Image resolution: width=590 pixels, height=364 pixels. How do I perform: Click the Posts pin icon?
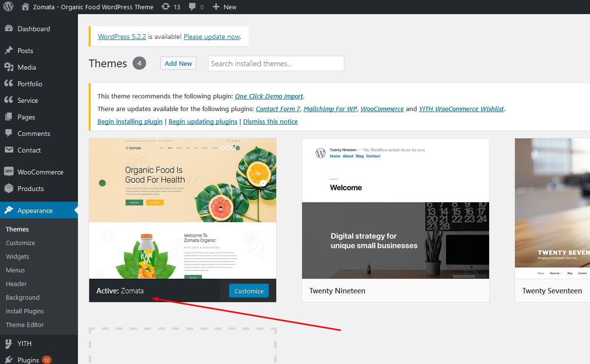coord(9,51)
